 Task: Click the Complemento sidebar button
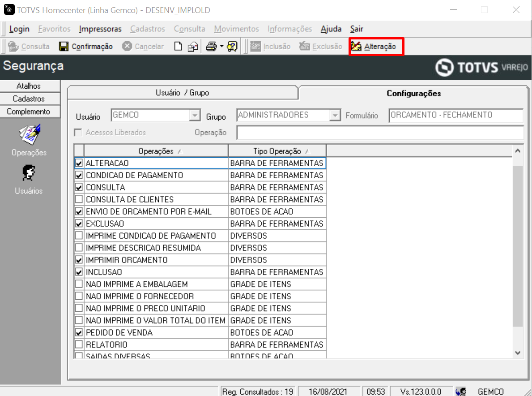pos(30,112)
